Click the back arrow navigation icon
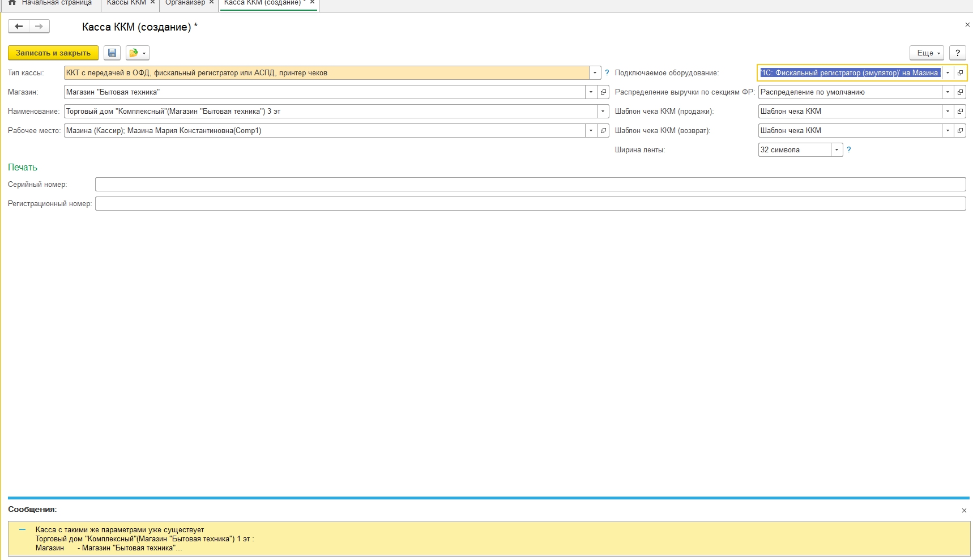The image size is (973, 560). coord(19,26)
